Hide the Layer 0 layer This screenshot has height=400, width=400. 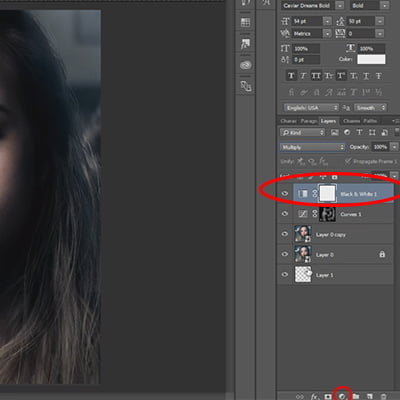coord(285,254)
